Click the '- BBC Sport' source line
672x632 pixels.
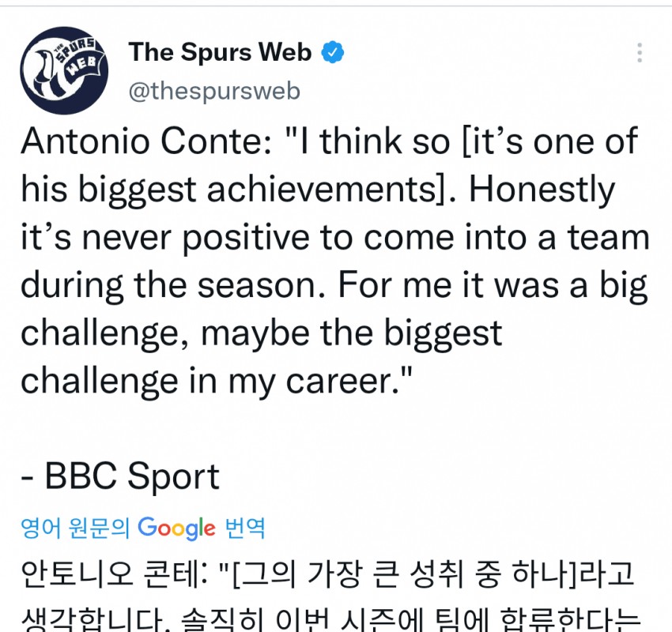point(120,476)
